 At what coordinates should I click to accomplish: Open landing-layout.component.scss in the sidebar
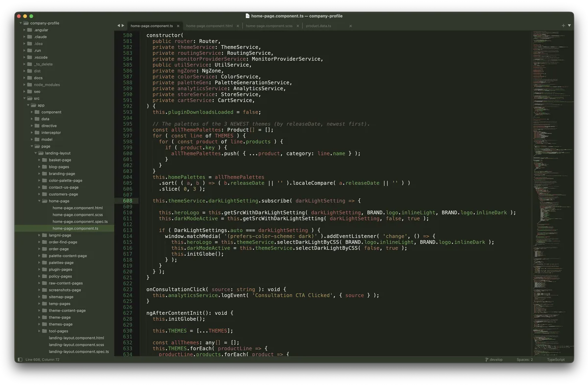[76, 345]
